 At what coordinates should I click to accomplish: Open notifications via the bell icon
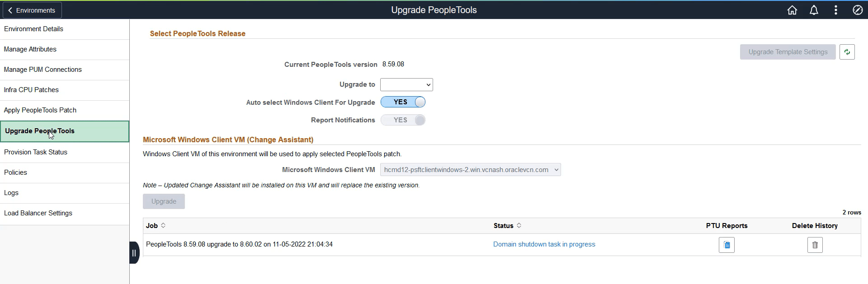coord(814,10)
